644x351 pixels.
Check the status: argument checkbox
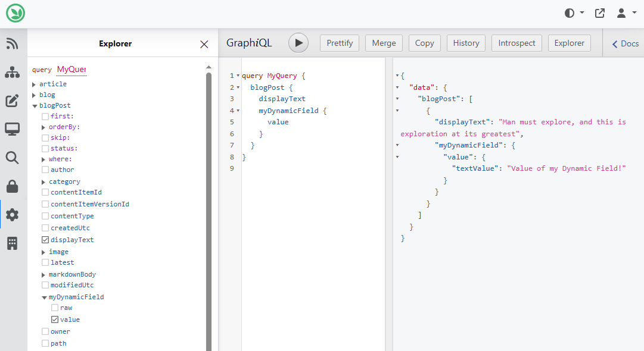(45, 149)
